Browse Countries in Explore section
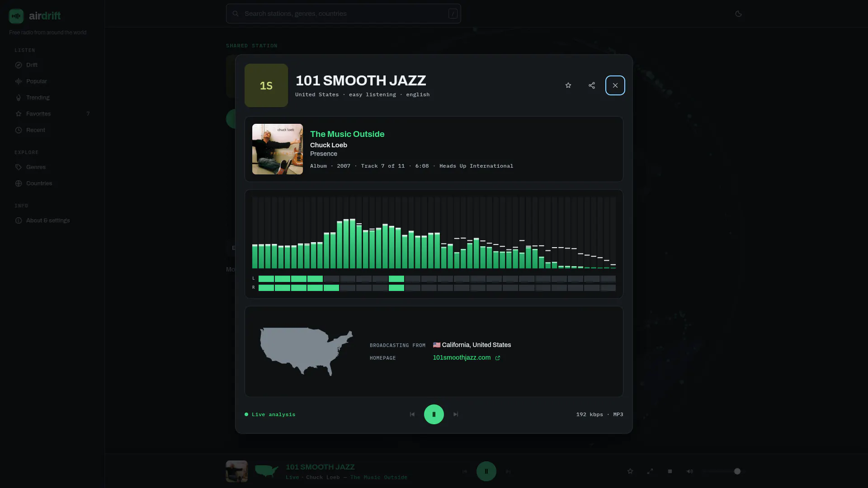 52,183
